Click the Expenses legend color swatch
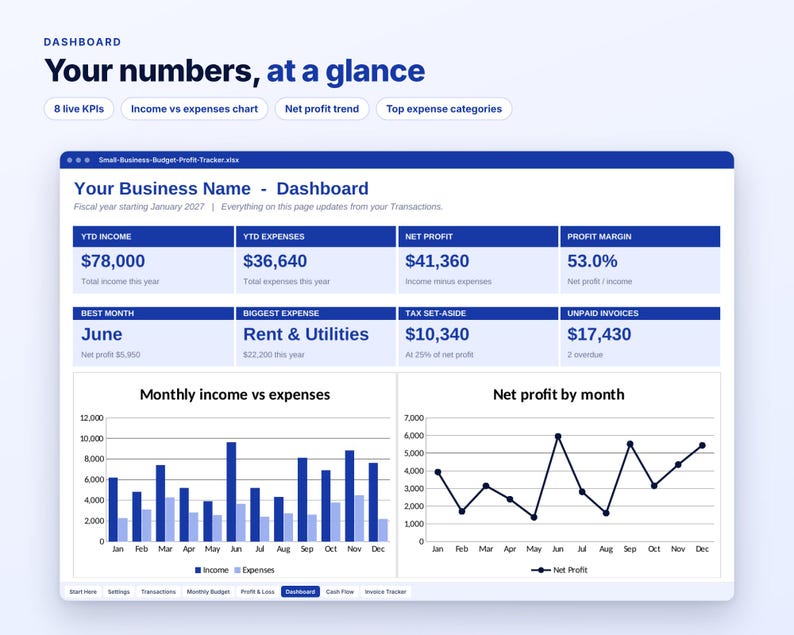This screenshot has width=794, height=635. 237,570
